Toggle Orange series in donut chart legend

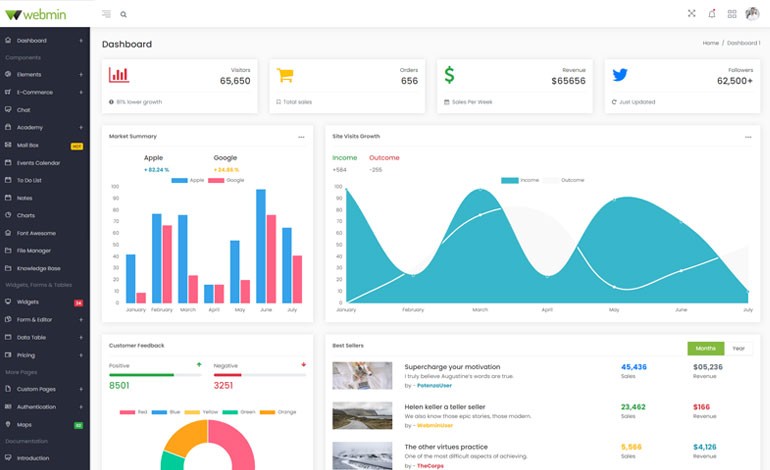tap(278, 412)
